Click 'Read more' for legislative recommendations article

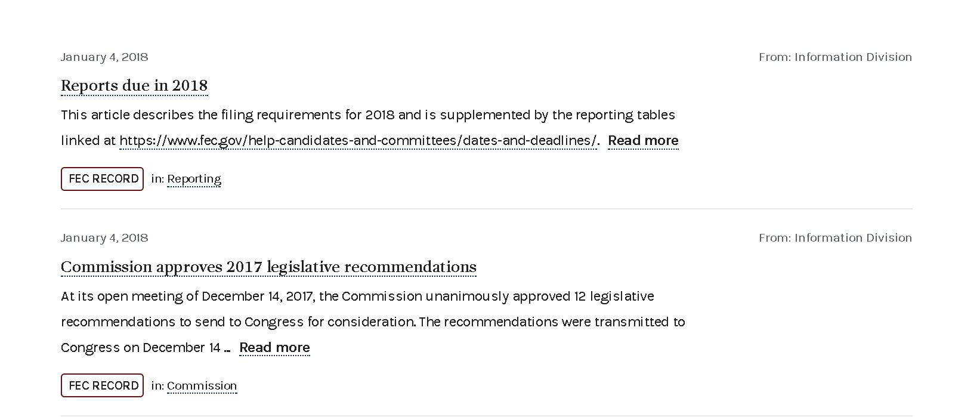pyautogui.click(x=274, y=347)
